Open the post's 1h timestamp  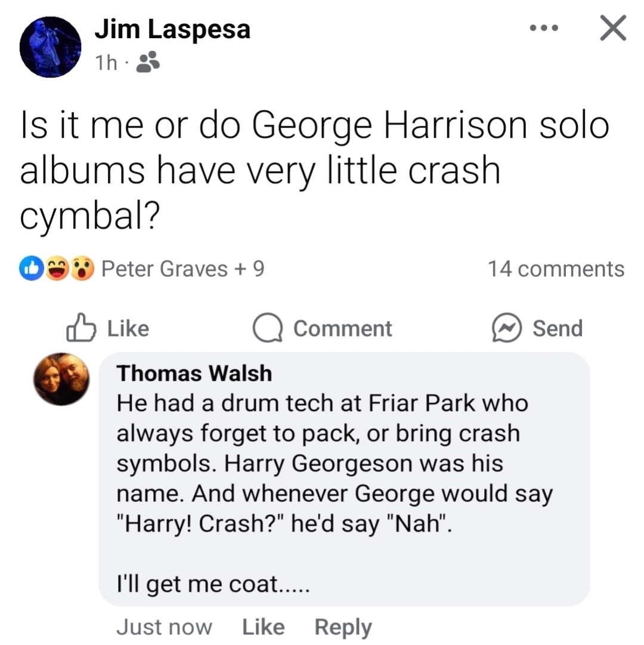click(x=107, y=63)
